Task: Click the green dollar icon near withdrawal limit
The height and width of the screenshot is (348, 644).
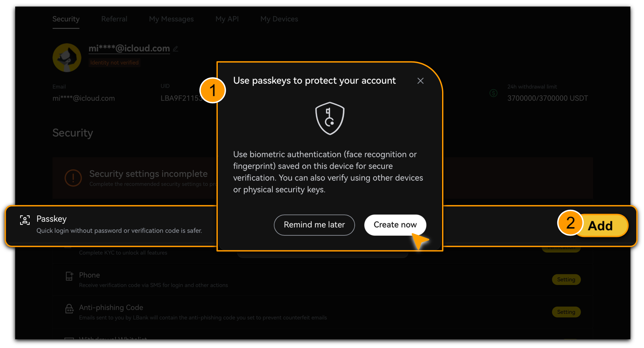Action: (x=493, y=93)
